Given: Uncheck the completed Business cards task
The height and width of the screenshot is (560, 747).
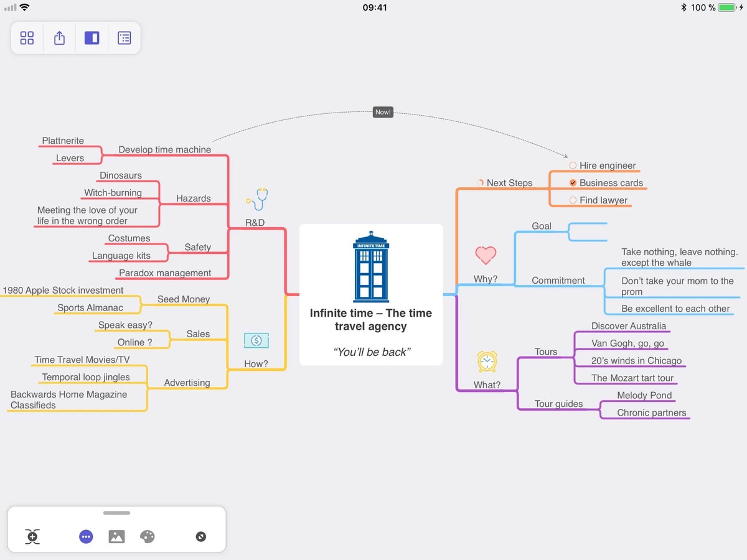Looking at the screenshot, I should (573, 183).
